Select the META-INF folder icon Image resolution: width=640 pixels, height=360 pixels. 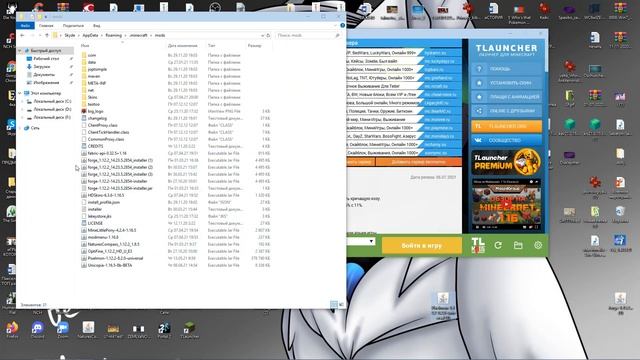[84, 83]
